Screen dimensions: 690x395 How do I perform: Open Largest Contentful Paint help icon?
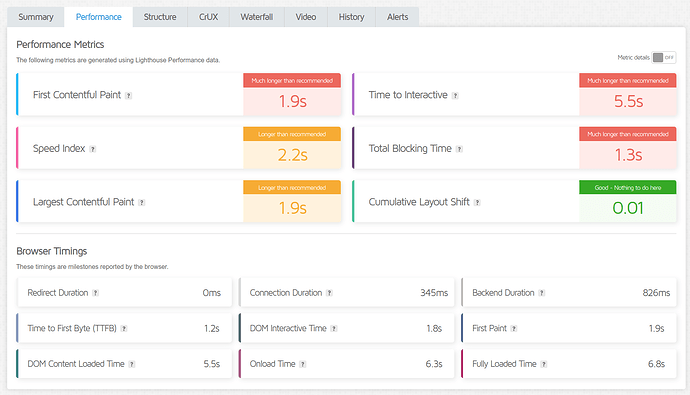pos(142,202)
